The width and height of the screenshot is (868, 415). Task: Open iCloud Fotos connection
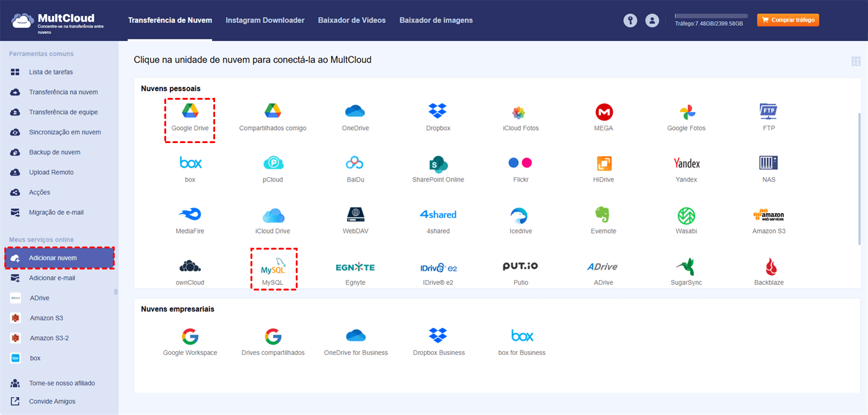[x=520, y=112]
